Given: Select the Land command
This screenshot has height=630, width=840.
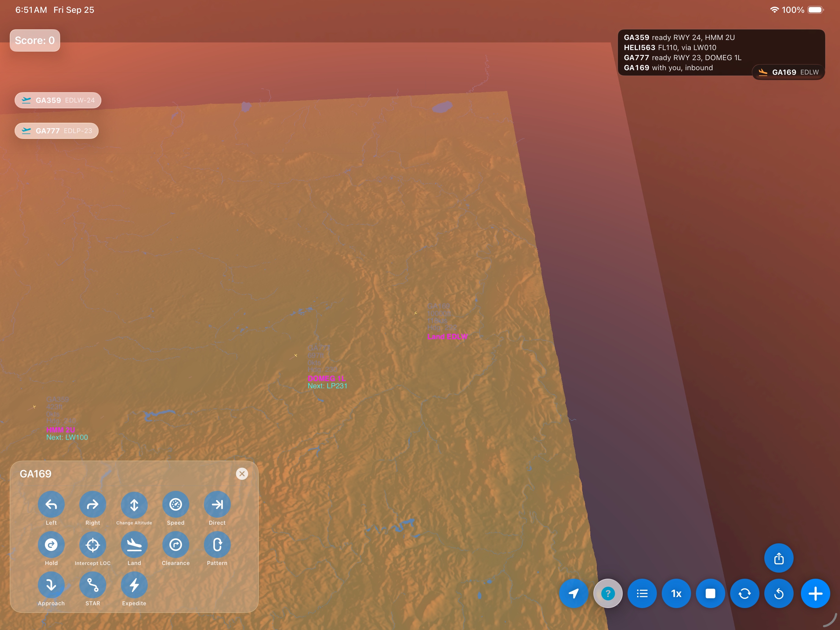Looking at the screenshot, I should (134, 545).
